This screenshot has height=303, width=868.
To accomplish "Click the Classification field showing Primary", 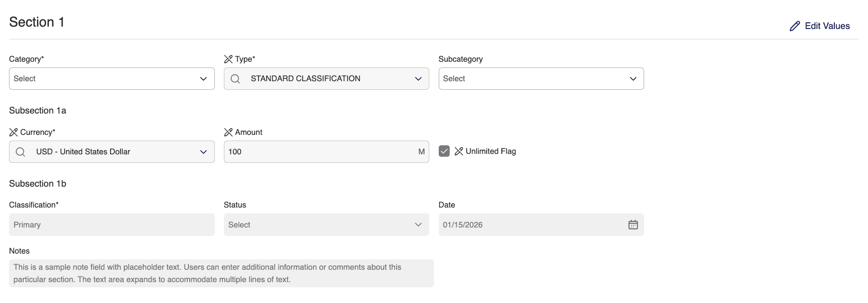I will (x=111, y=225).
